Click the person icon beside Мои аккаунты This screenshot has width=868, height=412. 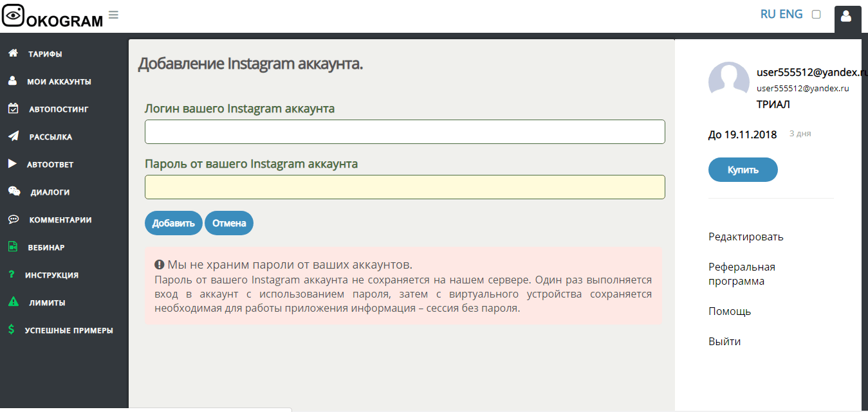(12, 81)
